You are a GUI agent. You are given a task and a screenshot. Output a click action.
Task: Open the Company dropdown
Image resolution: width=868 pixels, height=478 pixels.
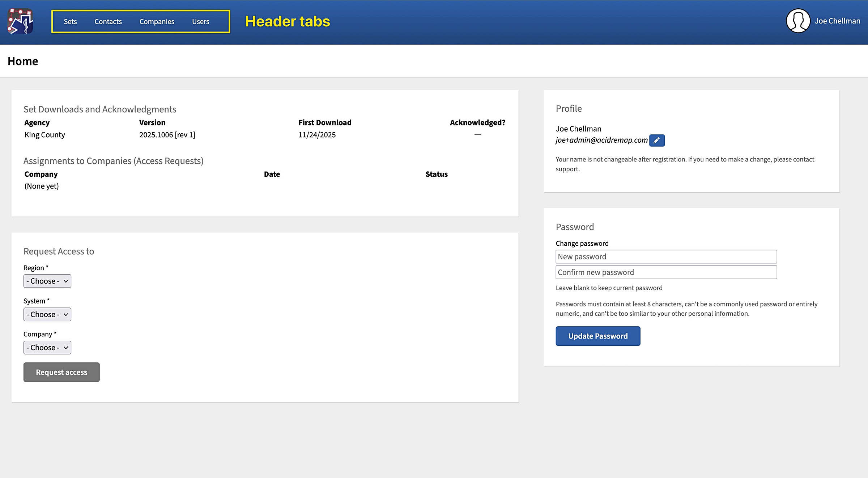(x=47, y=347)
